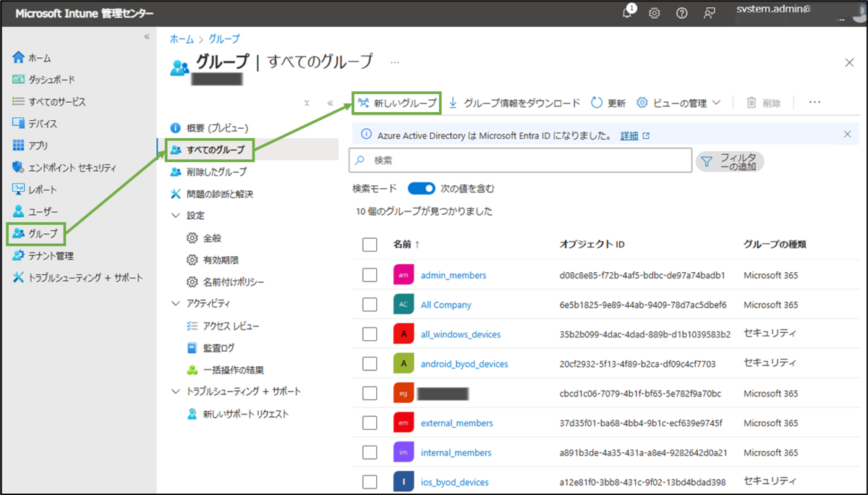Viewport: 868px width, 495px height.
Task: Close the groups blade with X
Action: click(849, 63)
